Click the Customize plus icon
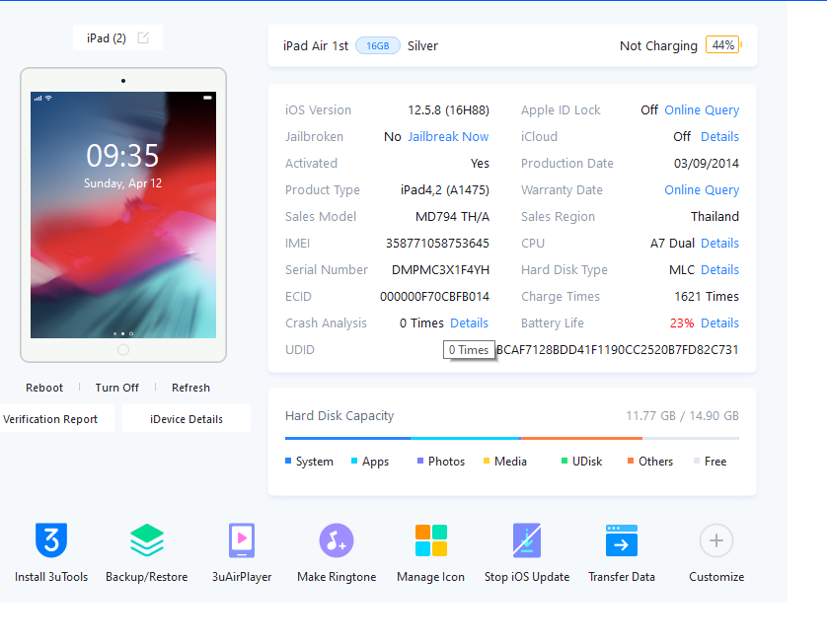The image size is (827, 644). tap(716, 540)
